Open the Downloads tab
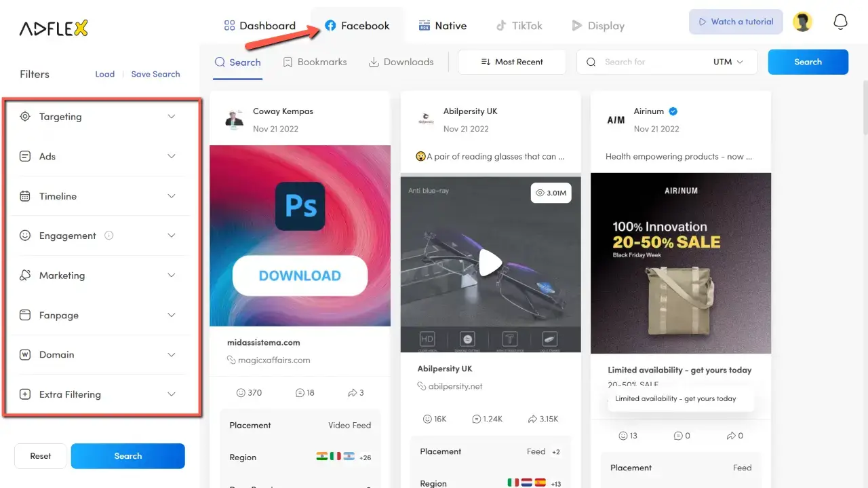868x488 pixels. [401, 61]
